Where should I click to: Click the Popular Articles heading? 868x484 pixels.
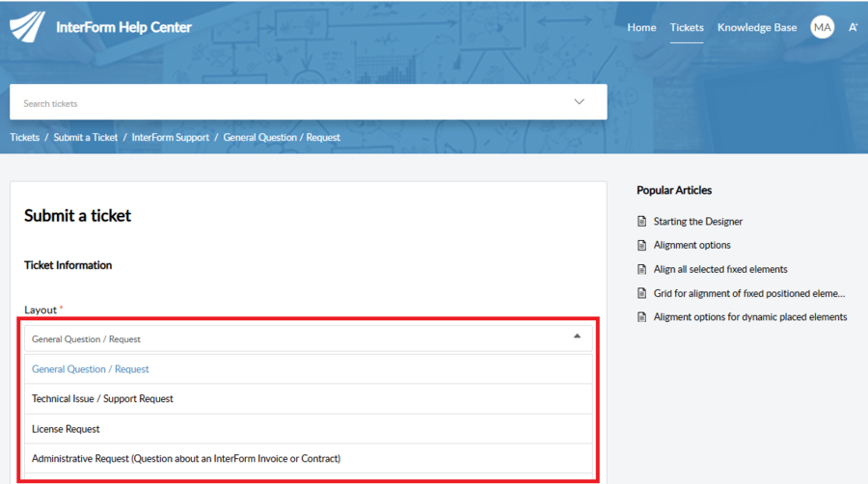click(x=674, y=190)
